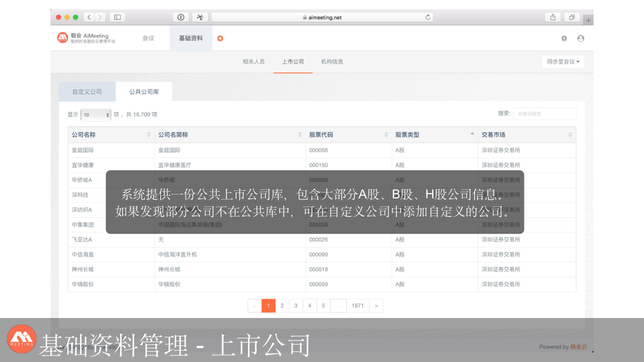Click the 搜索 keyword search field
The image size is (644, 362).
(544, 114)
